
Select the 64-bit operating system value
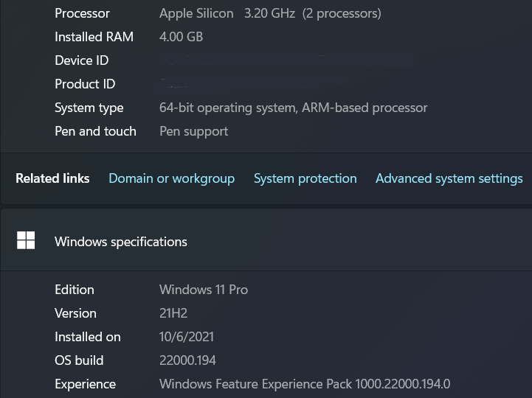[293, 108]
